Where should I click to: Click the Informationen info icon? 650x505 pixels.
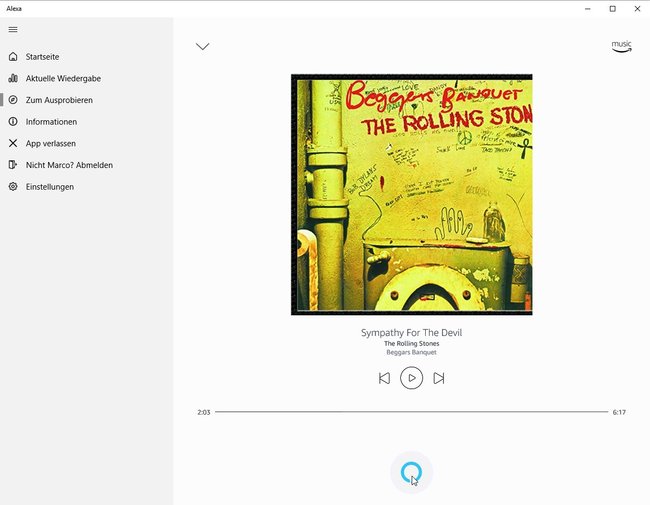tap(13, 121)
